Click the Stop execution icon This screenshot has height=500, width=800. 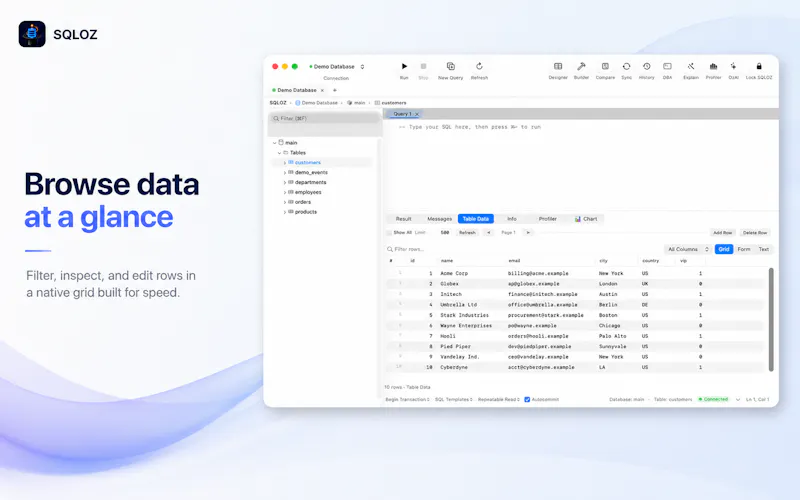pyautogui.click(x=423, y=66)
